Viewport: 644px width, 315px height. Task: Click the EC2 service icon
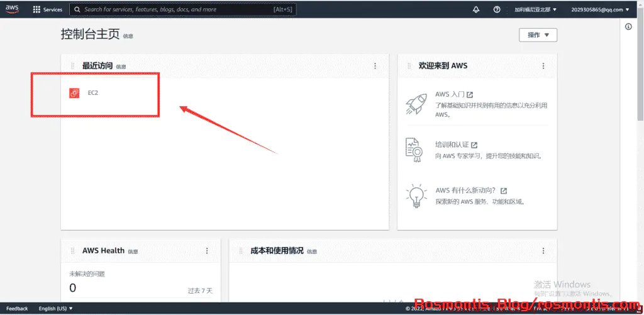[x=74, y=93]
